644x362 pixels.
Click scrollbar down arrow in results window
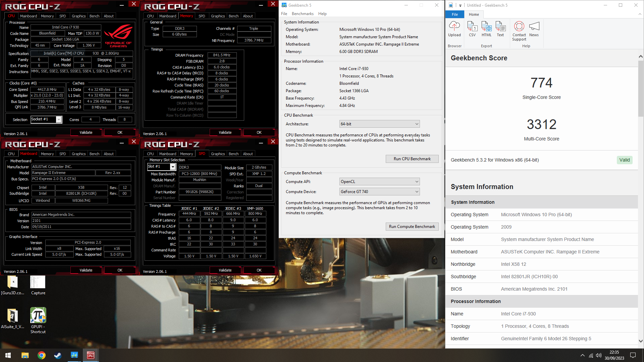pyautogui.click(x=641, y=341)
